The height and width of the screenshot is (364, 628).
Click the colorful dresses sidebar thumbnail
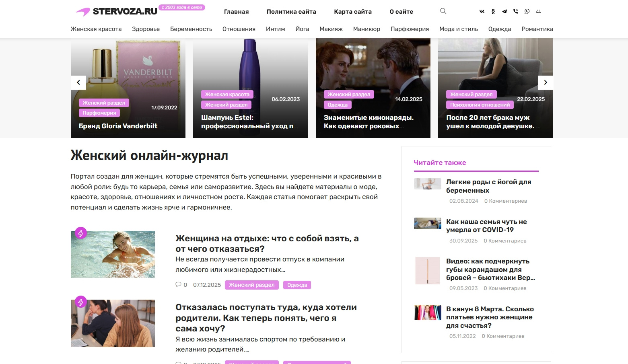click(428, 313)
